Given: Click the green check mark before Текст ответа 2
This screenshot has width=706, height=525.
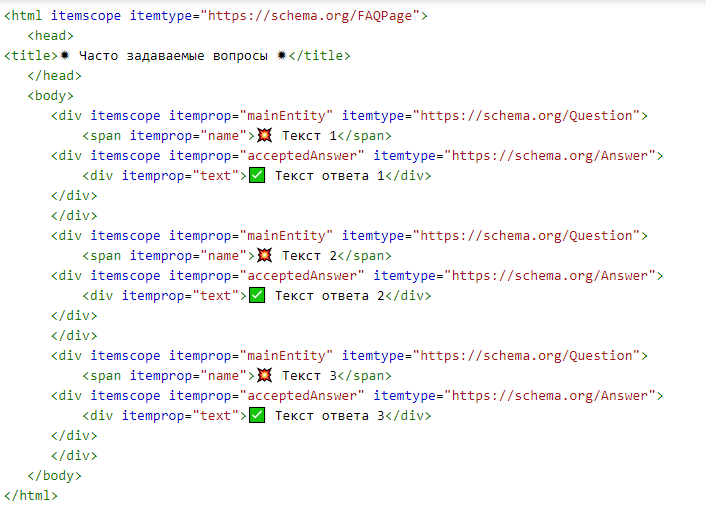Looking at the screenshot, I should [257, 296].
